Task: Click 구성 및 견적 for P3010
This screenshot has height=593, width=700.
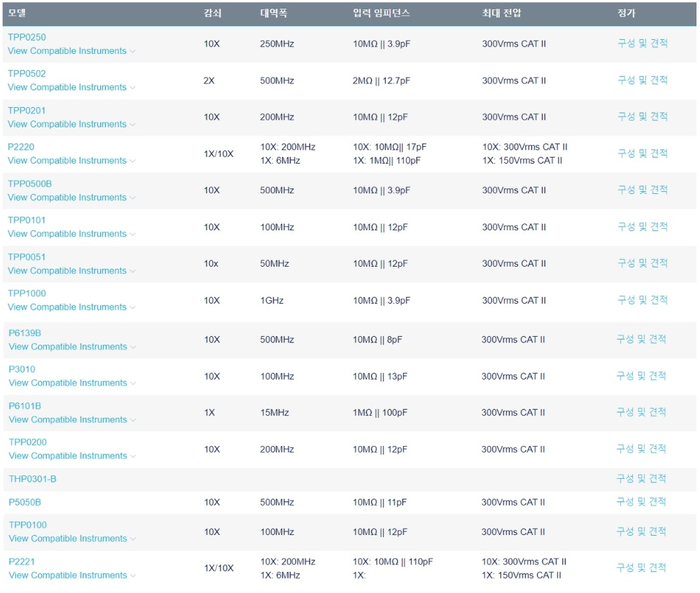Action: pos(641,376)
